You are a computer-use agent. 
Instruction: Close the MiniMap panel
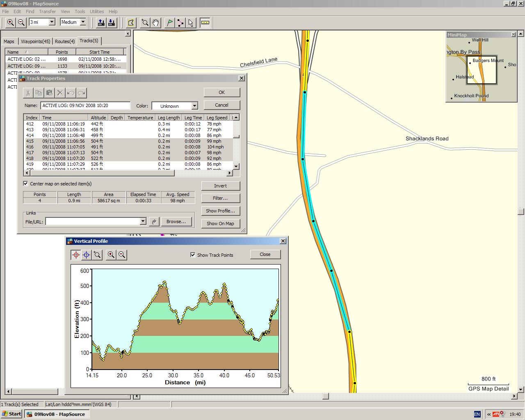[x=513, y=34]
